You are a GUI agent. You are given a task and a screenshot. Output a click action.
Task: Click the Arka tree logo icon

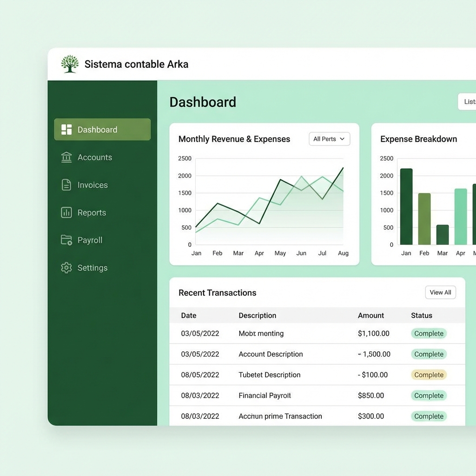(x=70, y=64)
